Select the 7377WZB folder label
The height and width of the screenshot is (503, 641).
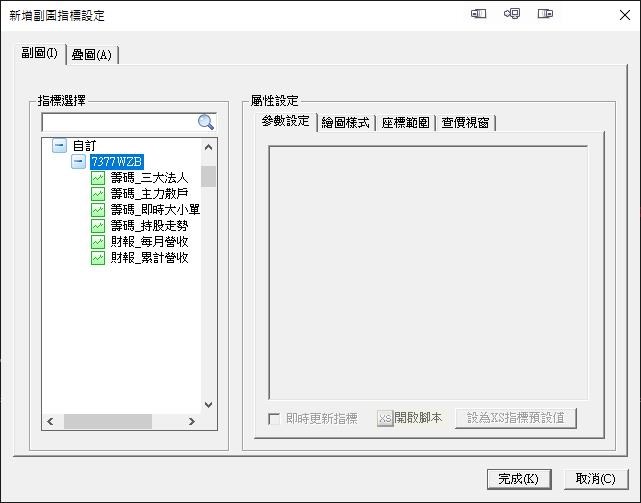pyautogui.click(x=117, y=162)
